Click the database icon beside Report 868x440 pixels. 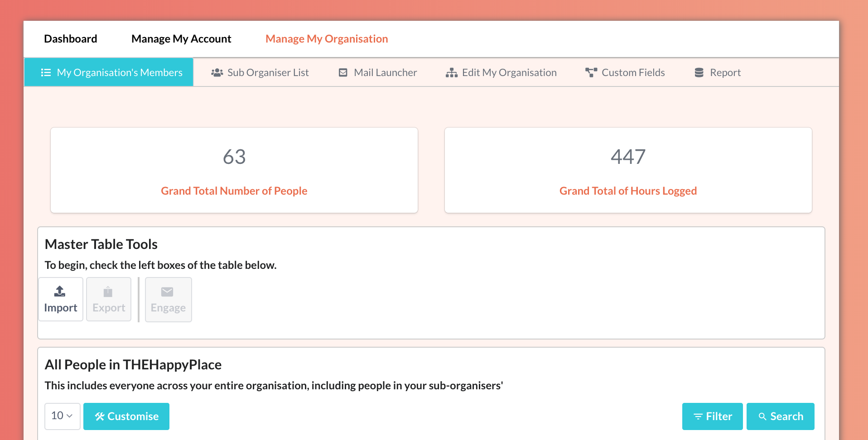tap(699, 72)
